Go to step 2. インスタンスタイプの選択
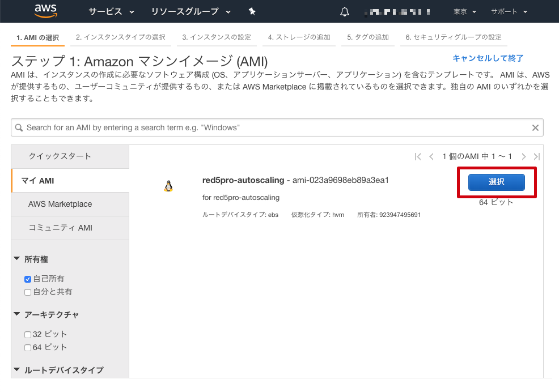The height and width of the screenshot is (392, 559). coord(121,37)
